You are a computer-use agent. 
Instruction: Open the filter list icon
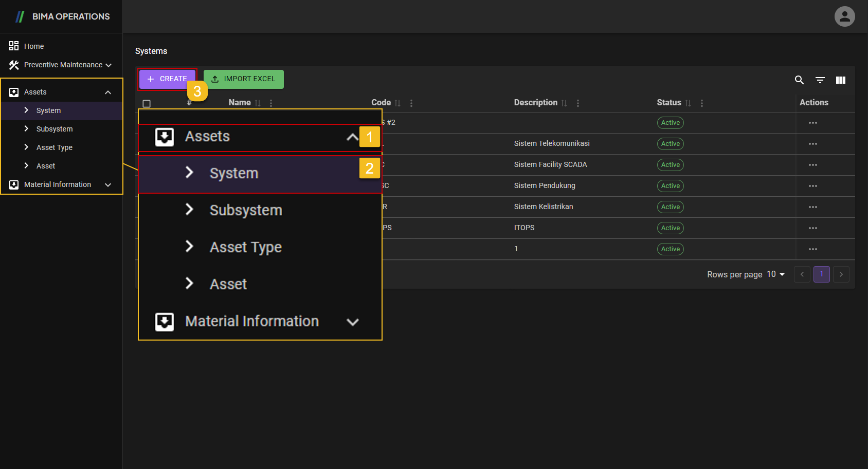pos(820,80)
